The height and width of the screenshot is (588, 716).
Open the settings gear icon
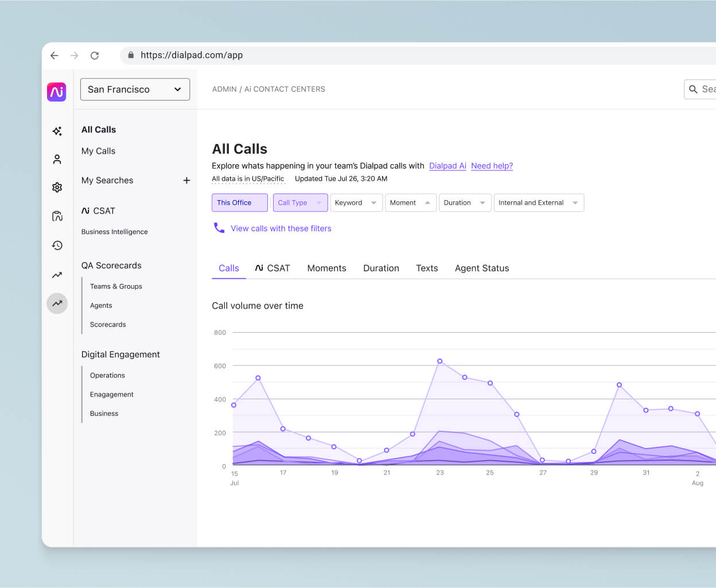pos(57,187)
